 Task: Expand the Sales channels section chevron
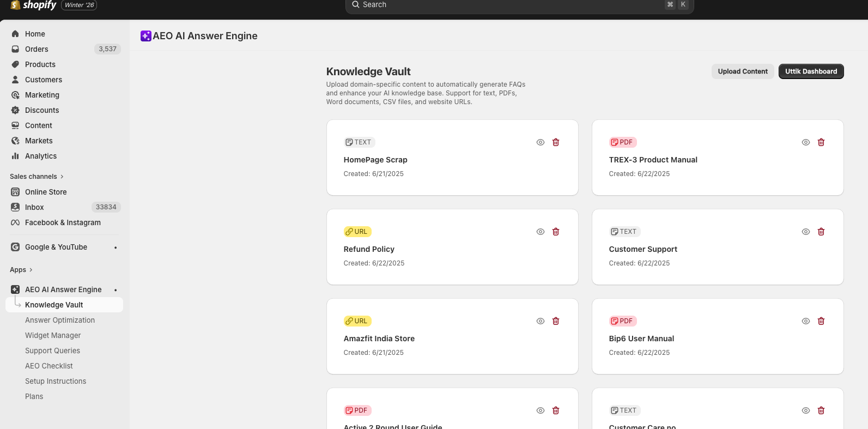coord(62,177)
